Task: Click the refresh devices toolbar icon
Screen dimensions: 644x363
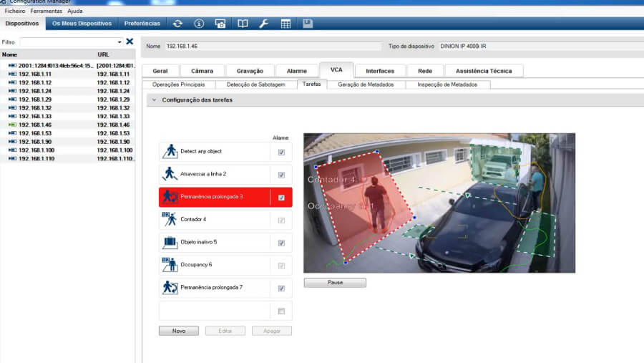Action: coord(178,24)
